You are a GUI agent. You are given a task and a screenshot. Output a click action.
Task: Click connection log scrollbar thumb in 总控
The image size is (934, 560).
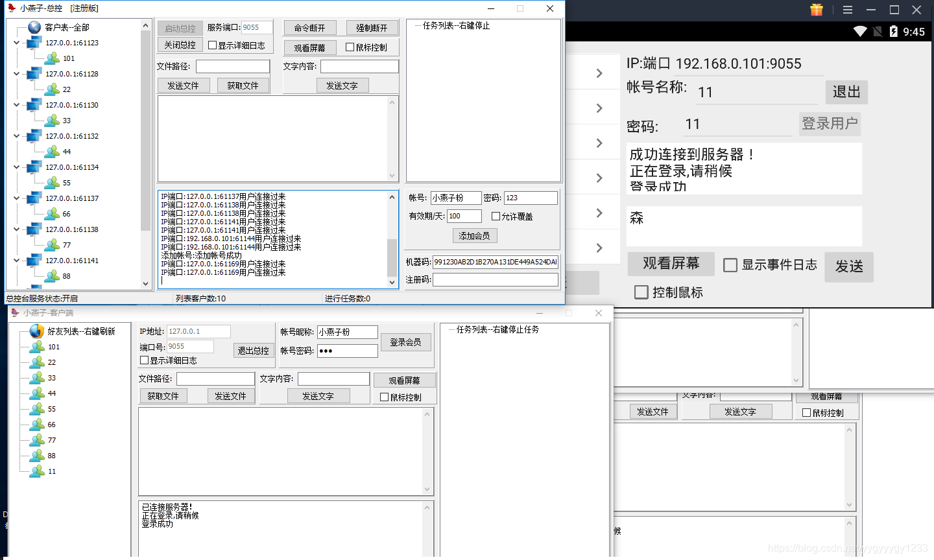[392, 259]
